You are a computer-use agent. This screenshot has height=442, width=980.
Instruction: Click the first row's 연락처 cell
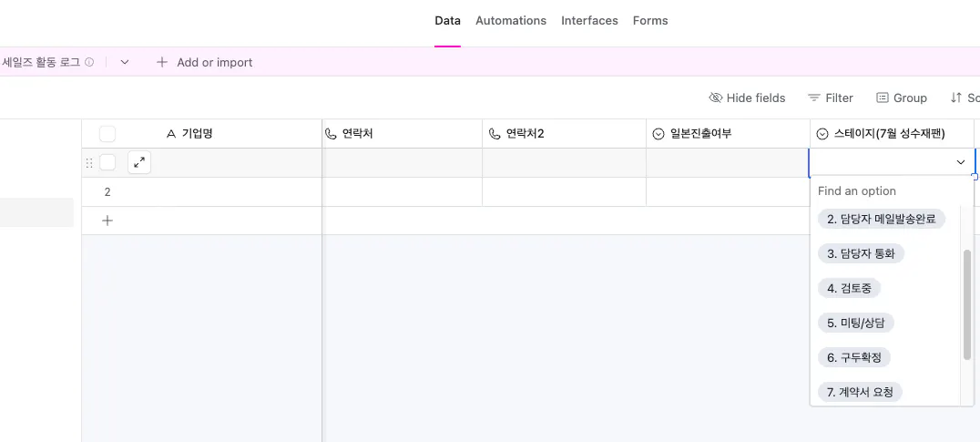(403, 163)
